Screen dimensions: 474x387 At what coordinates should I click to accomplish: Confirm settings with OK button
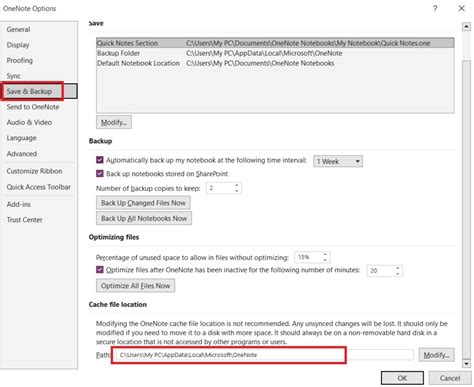[402, 378]
